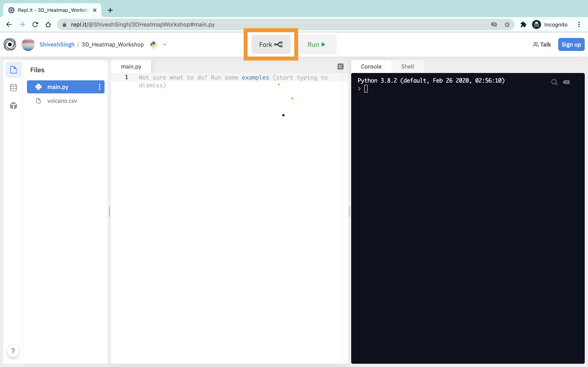Open the Packages cube icon

pyautogui.click(x=13, y=106)
